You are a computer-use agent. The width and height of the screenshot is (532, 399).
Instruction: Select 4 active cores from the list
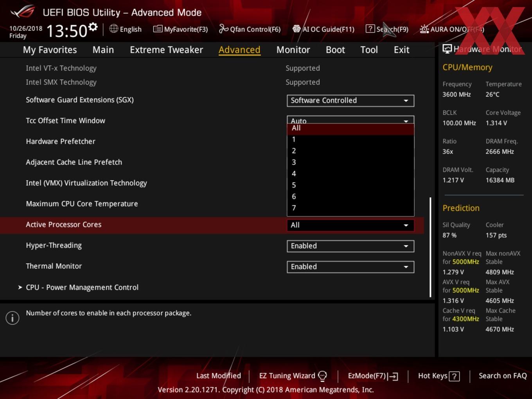(350, 174)
